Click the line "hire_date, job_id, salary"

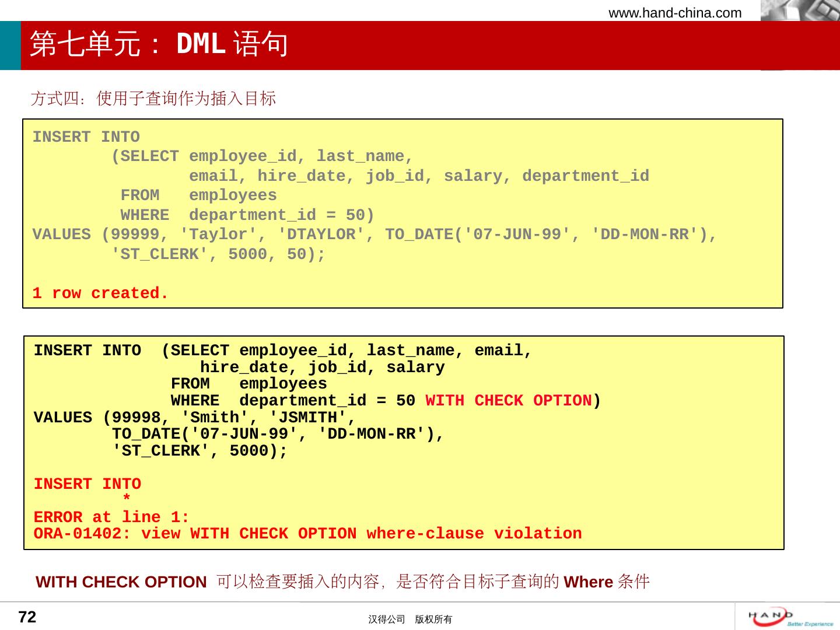tap(322, 367)
